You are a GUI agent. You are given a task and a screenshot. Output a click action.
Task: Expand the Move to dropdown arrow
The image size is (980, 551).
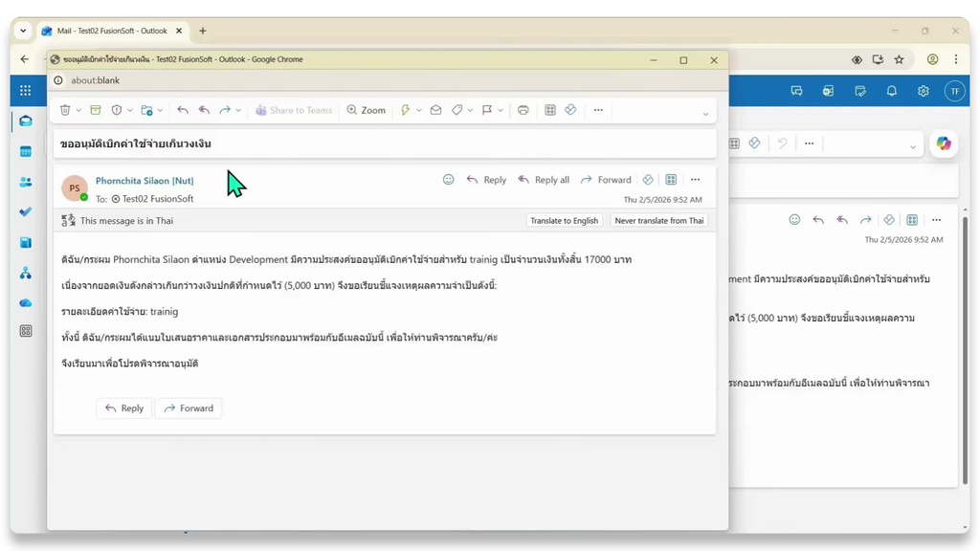click(x=160, y=111)
